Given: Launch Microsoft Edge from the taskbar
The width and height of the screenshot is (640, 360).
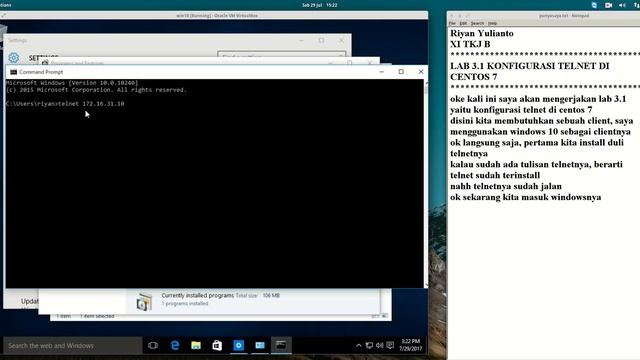Looking at the screenshot, I should pyautogui.click(x=175, y=345).
